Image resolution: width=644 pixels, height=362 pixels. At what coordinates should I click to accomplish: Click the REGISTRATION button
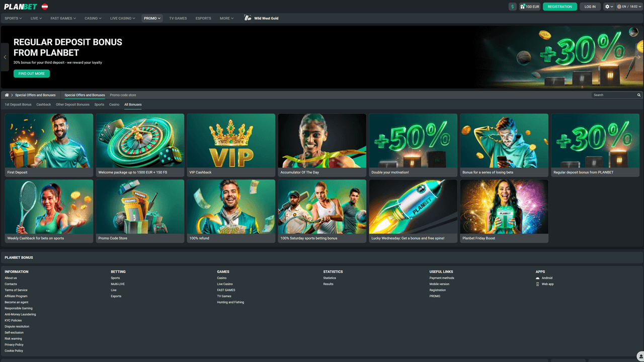560,7
